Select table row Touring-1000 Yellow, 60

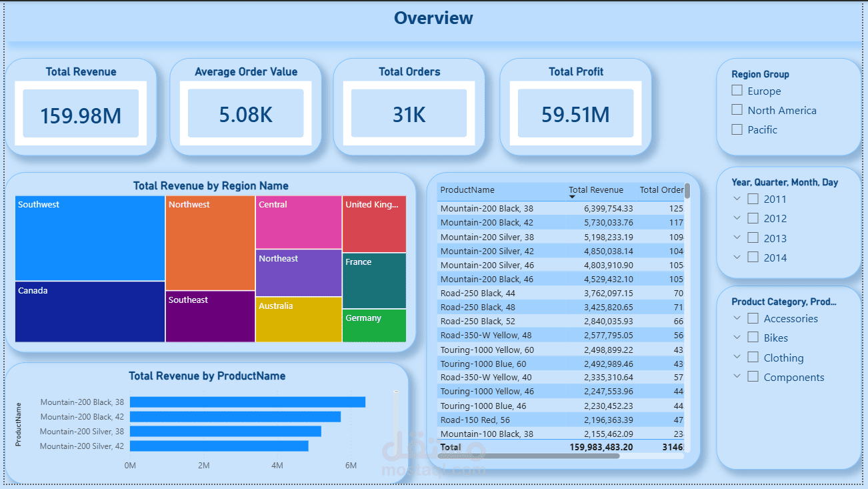pos(561,350)
